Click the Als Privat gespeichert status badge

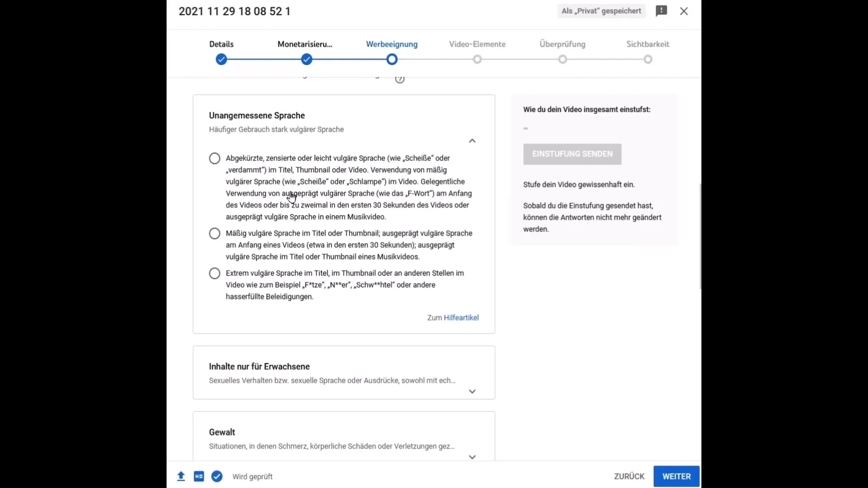(x=601, y=11)
